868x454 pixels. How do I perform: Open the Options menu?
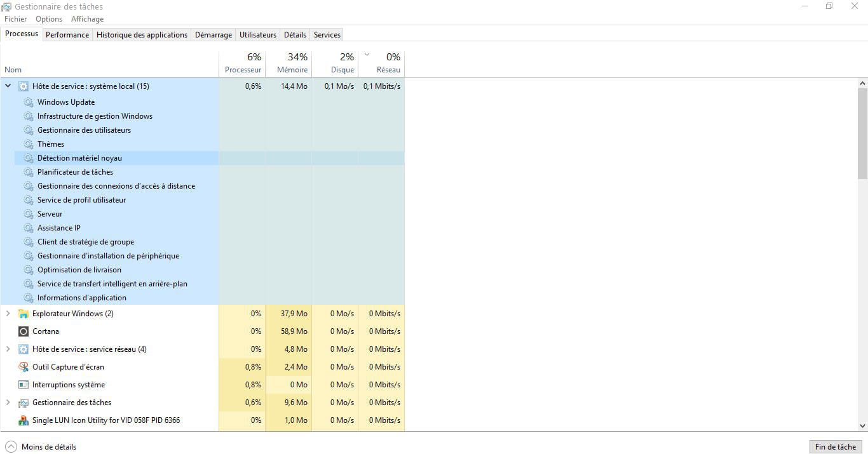click(49, 19)
